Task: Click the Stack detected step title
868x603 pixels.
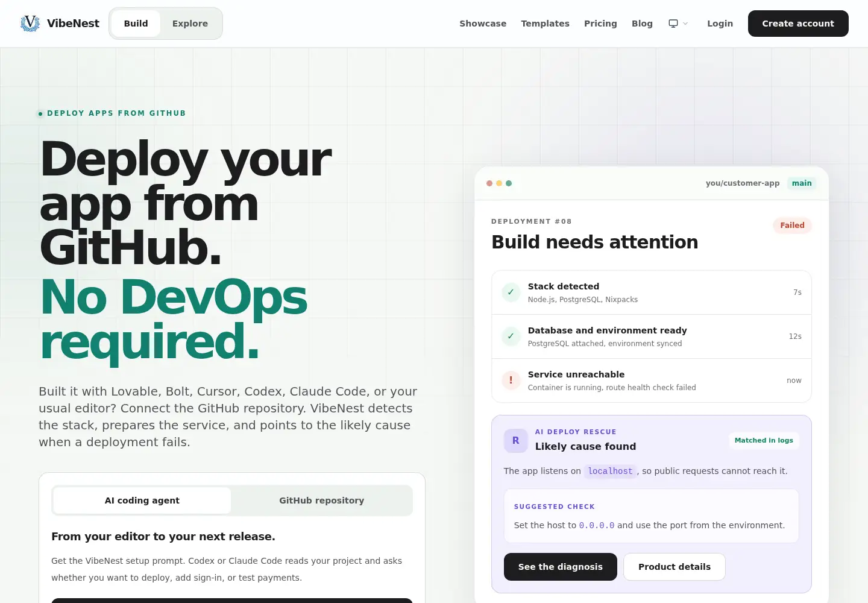Action: pyautogui.click(x=564, y=286)
